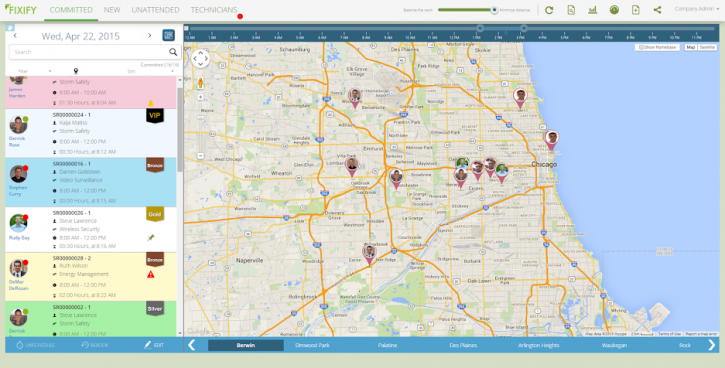Open the bar chart statistics icon

click(593, 10)
